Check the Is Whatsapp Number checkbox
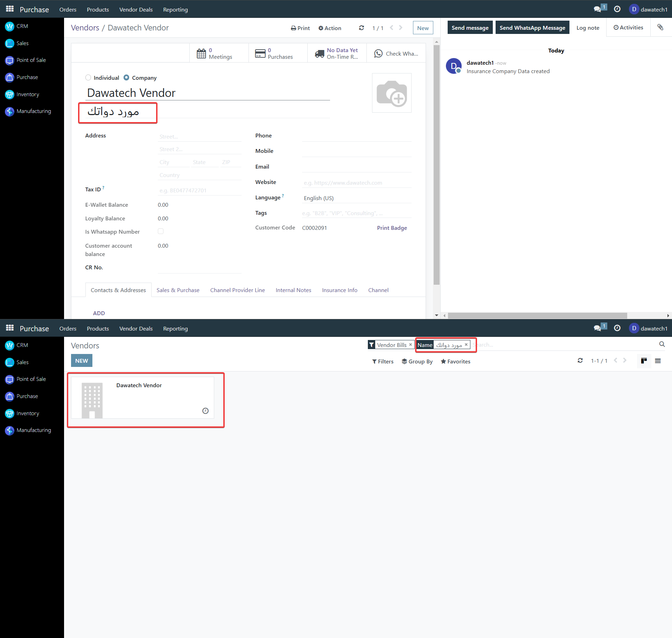Image resolution: width=672 pixels, height=638 pixels. click(x=161, y=231)
